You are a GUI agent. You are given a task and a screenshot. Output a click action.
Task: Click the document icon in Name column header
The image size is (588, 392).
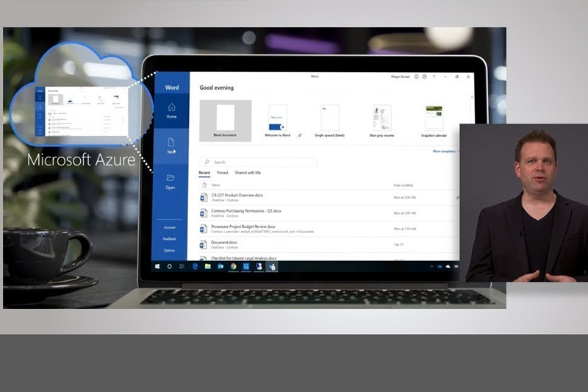204,185
